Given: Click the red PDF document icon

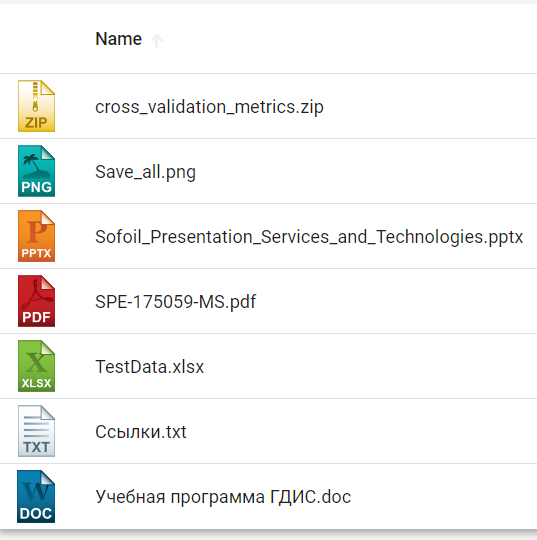Looking at the screenshot, I should (x=36, y=301).
